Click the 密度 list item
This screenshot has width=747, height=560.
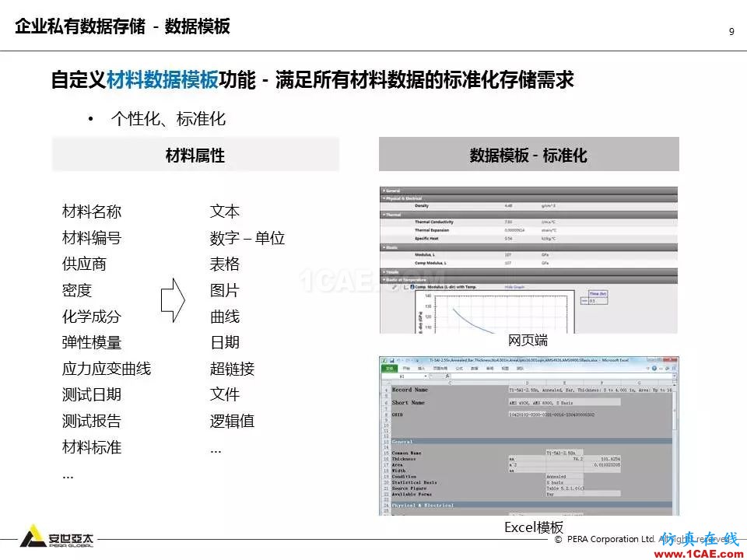coord(77,290)
